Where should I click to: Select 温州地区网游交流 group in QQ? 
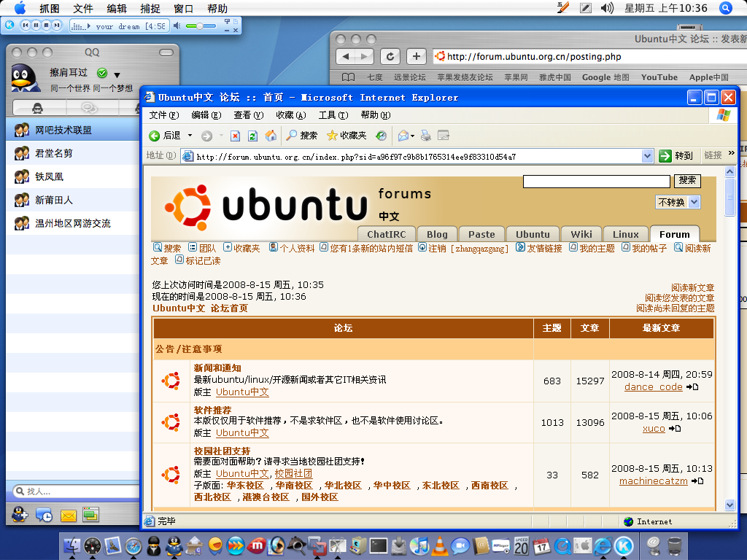click(x=73, y=223)
